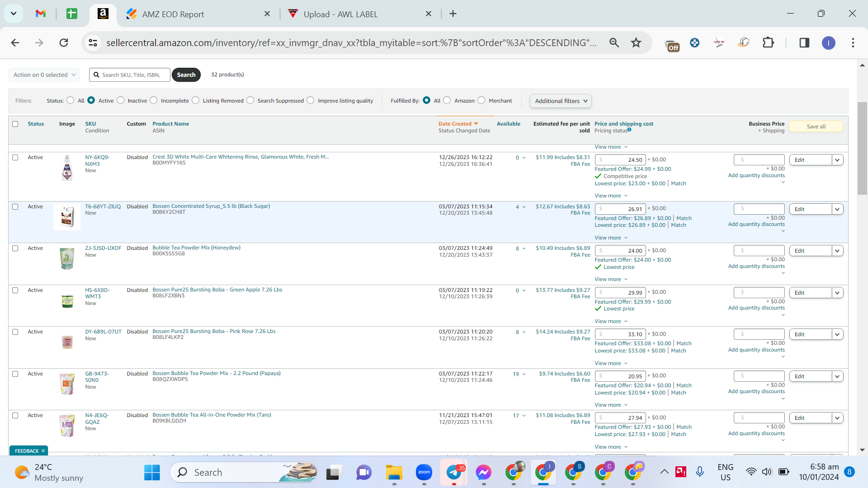
Task: Check the Bubble Tea Honeydew row checkbox
Action: click(x=15, y=248)
